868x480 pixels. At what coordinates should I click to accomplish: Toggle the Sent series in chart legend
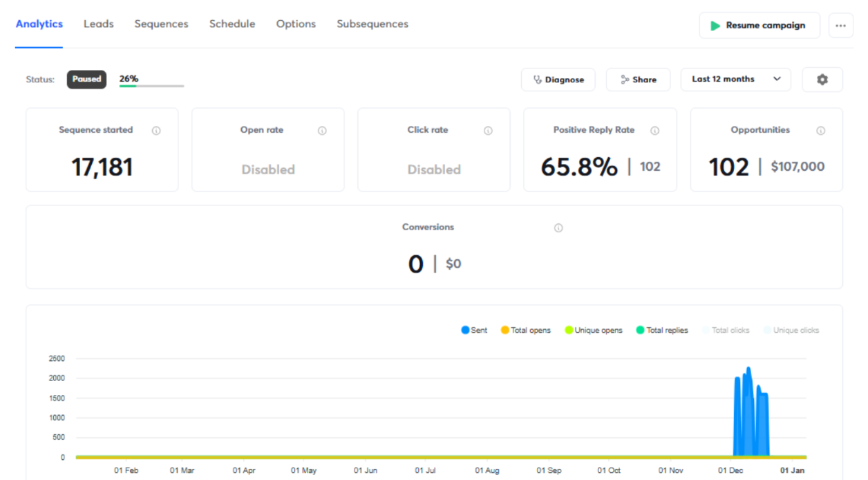pos(474,331)
